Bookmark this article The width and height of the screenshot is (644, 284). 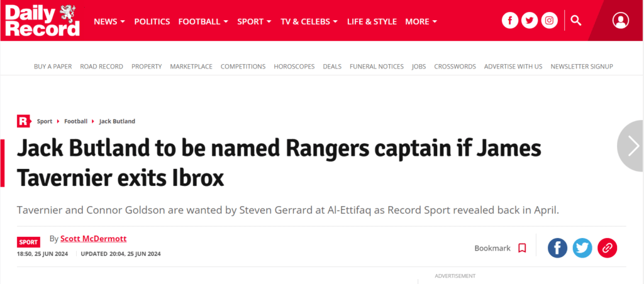pyautogui.click(x=521, y=248)
